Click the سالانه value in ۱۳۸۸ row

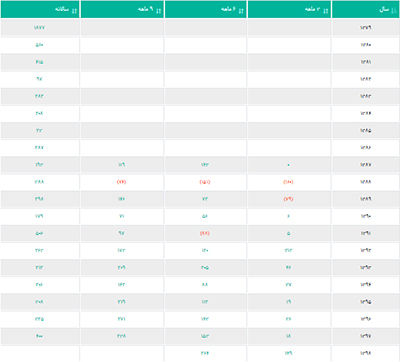coord(39,182)
